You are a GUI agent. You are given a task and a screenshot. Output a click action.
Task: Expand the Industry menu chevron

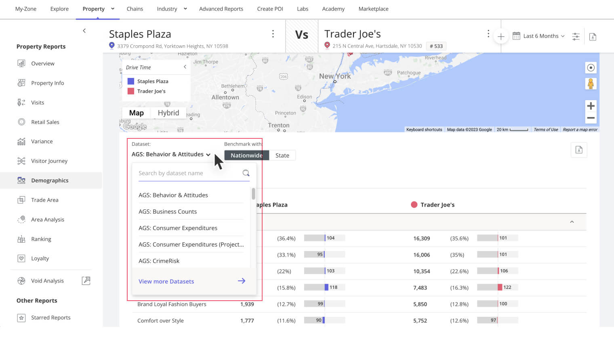click(185, 8)
